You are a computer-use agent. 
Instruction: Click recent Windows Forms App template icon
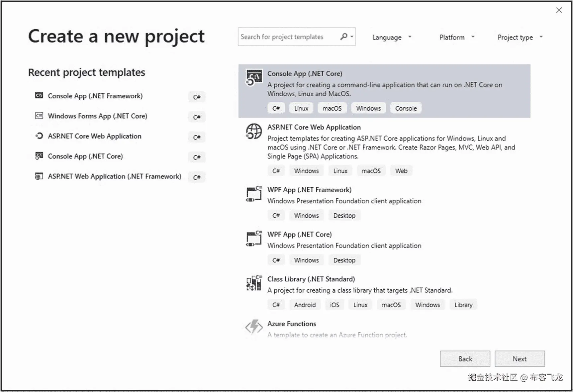(x=39, y=116)
